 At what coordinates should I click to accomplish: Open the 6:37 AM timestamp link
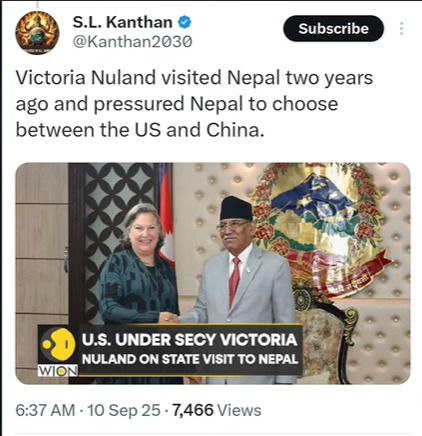click(45, 410)
